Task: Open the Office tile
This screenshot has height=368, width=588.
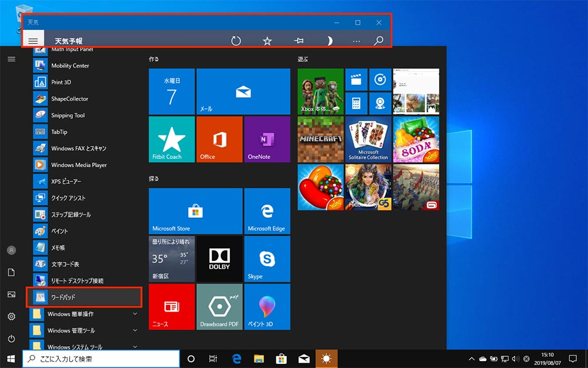Action: (x=219, y=140)
